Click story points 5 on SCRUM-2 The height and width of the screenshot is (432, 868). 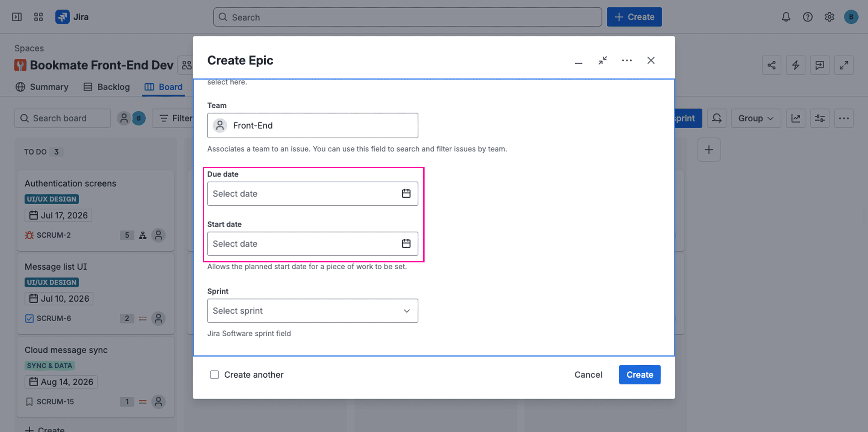pos(127,235)
